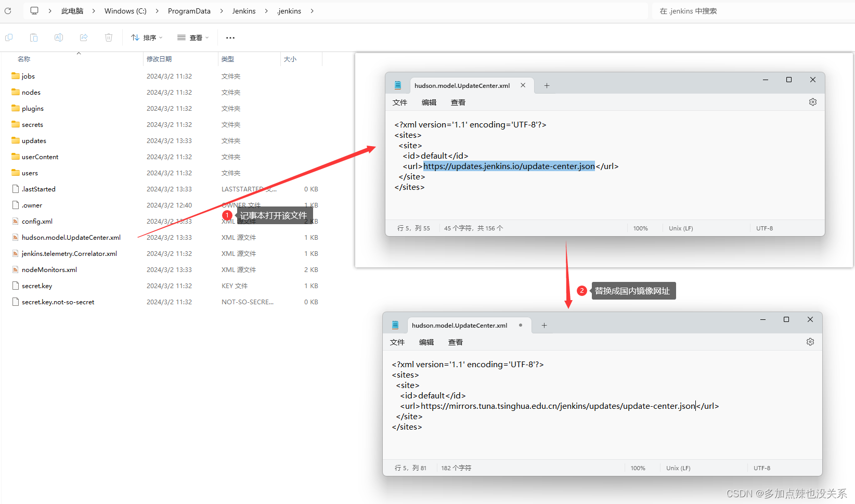Close the hudson.model.UpdateCenter.xml tab in upper Notepad

(x=523, y=85)
